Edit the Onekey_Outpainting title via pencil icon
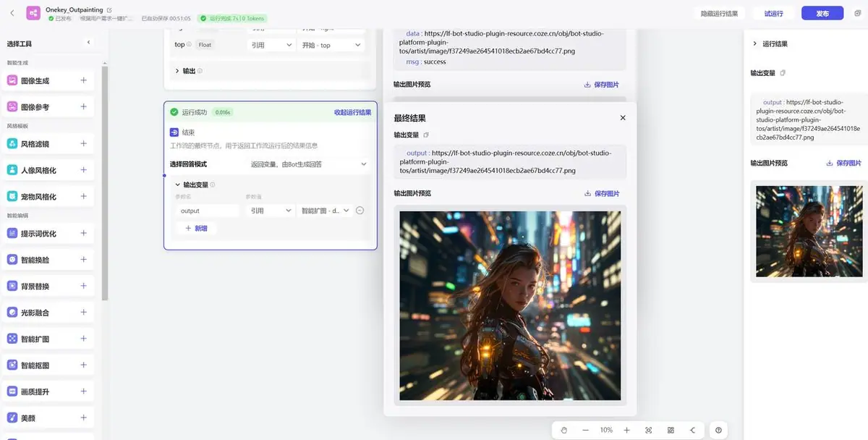Viewport: 868px width, 440px height. 110,9
